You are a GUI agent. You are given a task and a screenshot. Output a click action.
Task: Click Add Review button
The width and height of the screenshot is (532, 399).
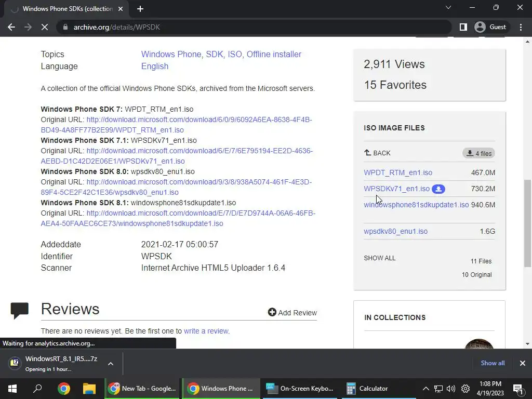click(292, 312)
